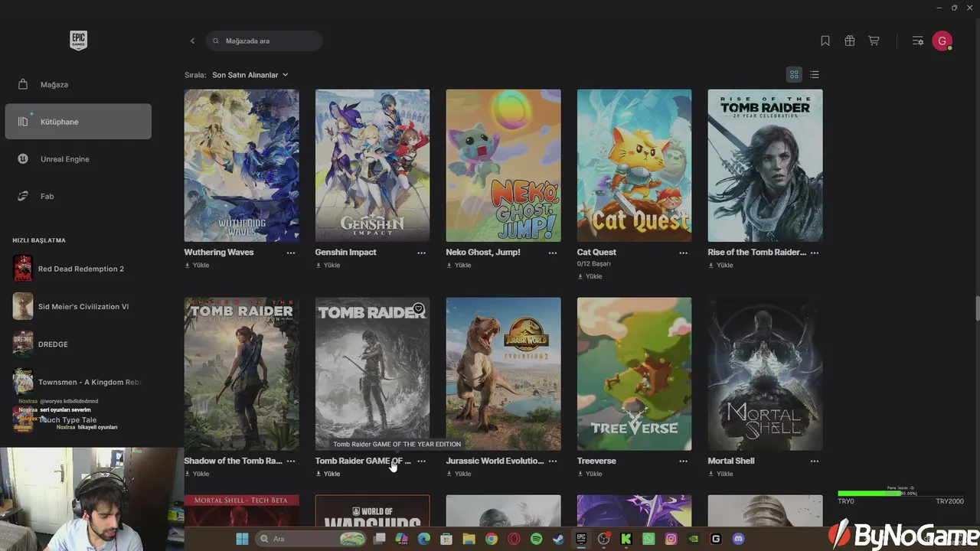Open File Explorer from the taskbar
This screenshot has height=551, width=980.
(x=469, y=539)
